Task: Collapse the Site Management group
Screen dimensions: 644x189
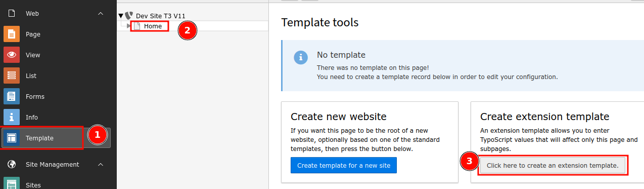Action: pos(101,164)
